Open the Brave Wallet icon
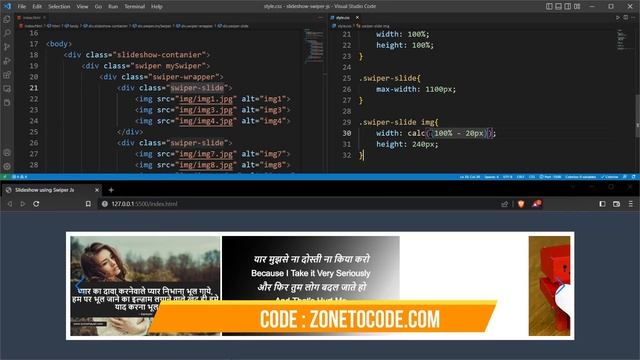The height and width of the screenshot is (360, 640). coord(616,204)
